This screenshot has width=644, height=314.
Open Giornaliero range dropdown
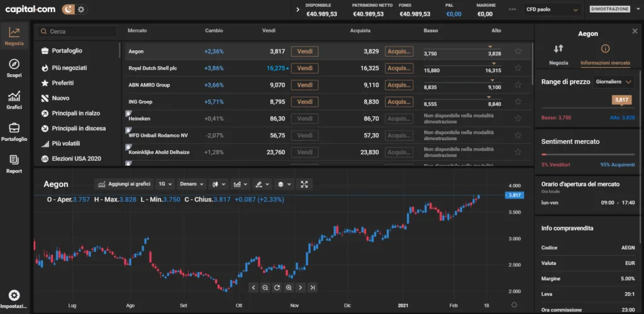(613, 82)
